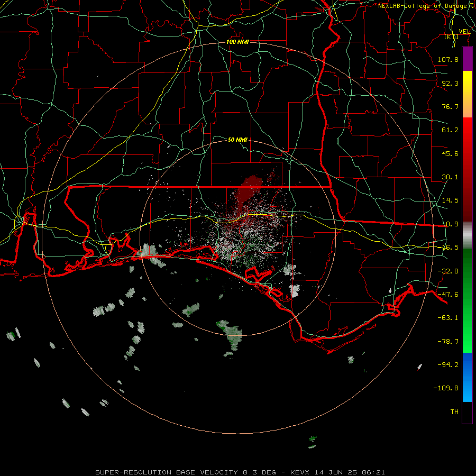This screenshot has height=476, width=476.
Task: Pick the purple segment of the velocity scale
Action: click(467, 59)
